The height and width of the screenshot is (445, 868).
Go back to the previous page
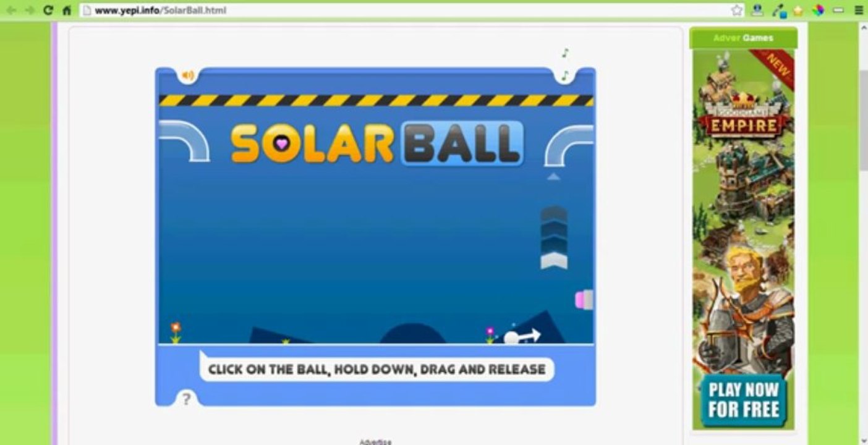10,10
